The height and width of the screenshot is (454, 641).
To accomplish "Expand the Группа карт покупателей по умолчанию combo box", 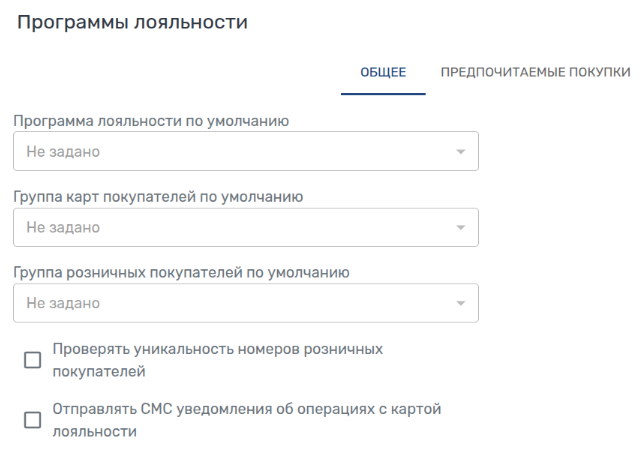I will [245, 228].
